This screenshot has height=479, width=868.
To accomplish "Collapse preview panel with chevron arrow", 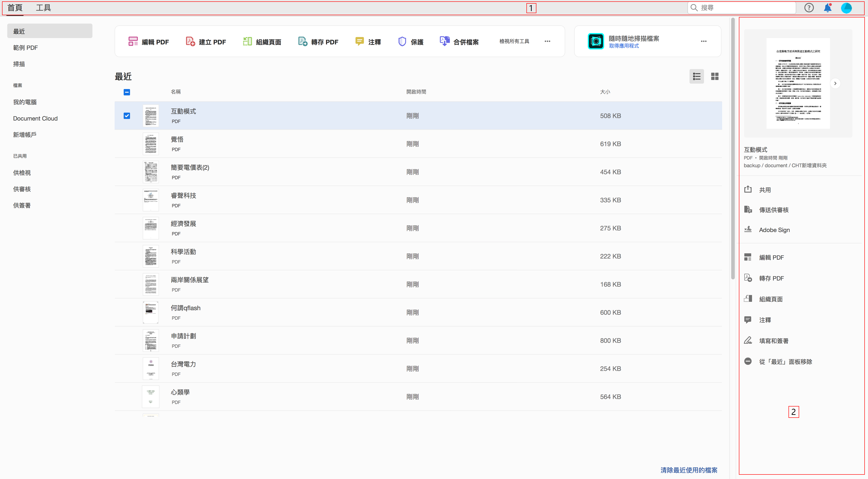I will [x=835, y=83].
